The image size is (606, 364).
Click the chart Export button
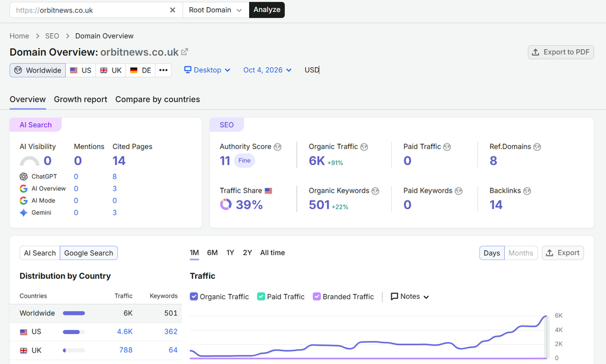[x=563, y=253]
